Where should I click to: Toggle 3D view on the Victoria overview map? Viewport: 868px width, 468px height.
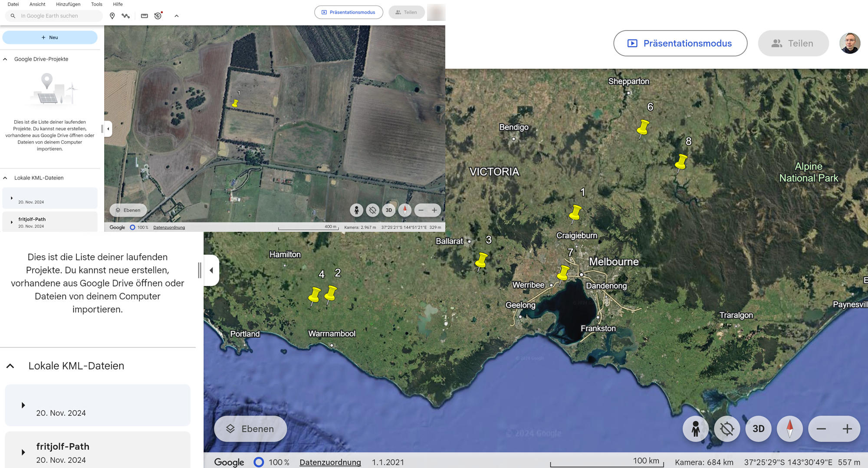(x=758, y=429)
